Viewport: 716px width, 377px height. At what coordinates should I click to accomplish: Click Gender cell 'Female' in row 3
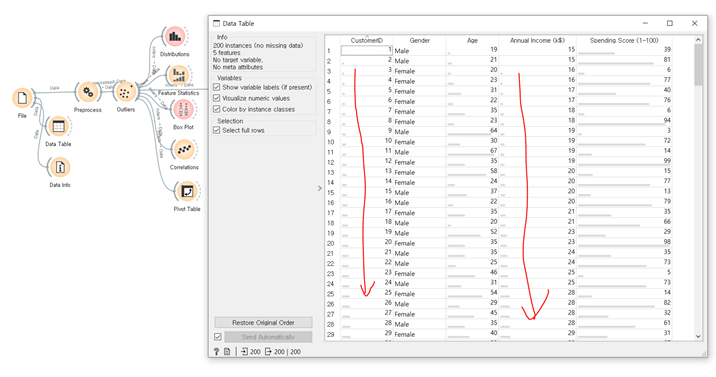tap(419, 71)
